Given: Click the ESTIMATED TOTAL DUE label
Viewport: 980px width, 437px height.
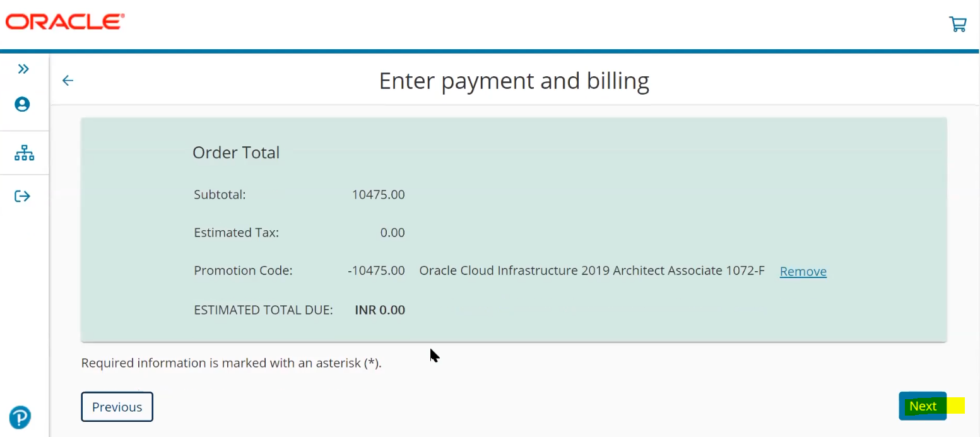Looking at the screenshot, I should coord(263,310).
